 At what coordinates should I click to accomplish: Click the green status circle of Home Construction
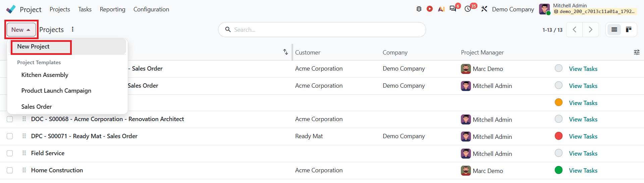point(558,170)
